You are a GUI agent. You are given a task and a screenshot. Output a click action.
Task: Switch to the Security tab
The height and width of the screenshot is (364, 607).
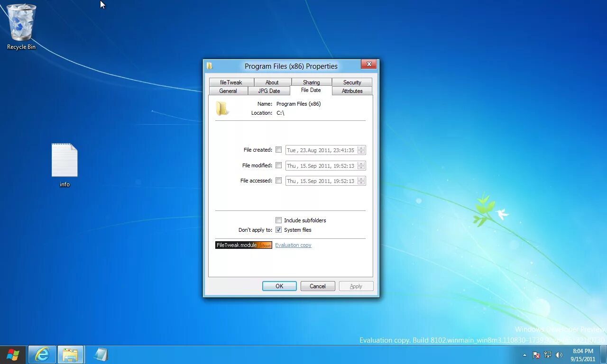(352, 82)
